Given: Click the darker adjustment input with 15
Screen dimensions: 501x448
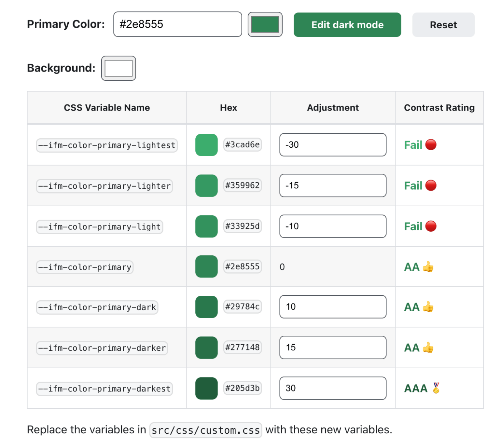Looking at the screenshot, I should (332, 348).
